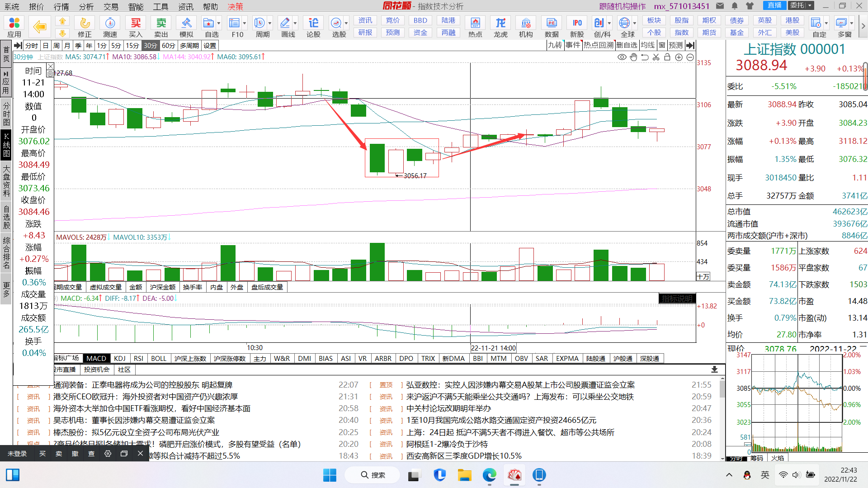Click the notification bell in title bar
The image size is (868, 488).
pyautogui.click(x=735, y=6)
